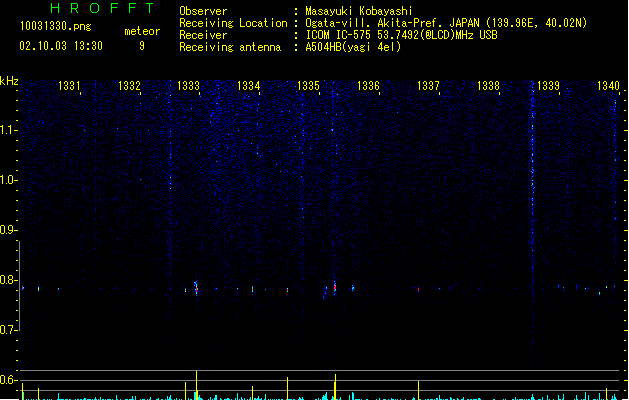Screen dimensions: 629x400
Task: Click the 1.0 frequency axis label
Action: tap(8, 180)
